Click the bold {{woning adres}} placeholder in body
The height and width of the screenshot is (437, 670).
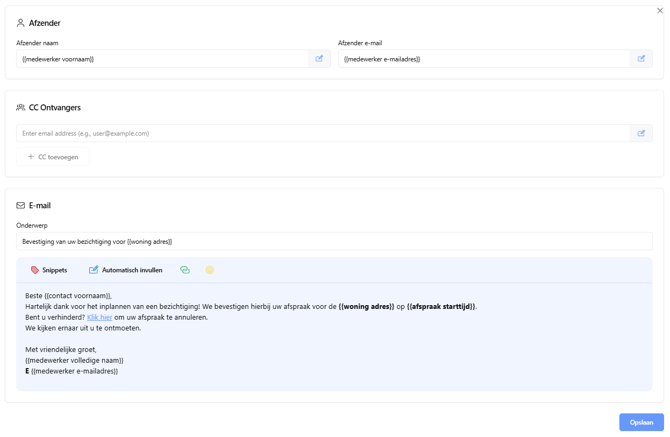pos(366,307)
